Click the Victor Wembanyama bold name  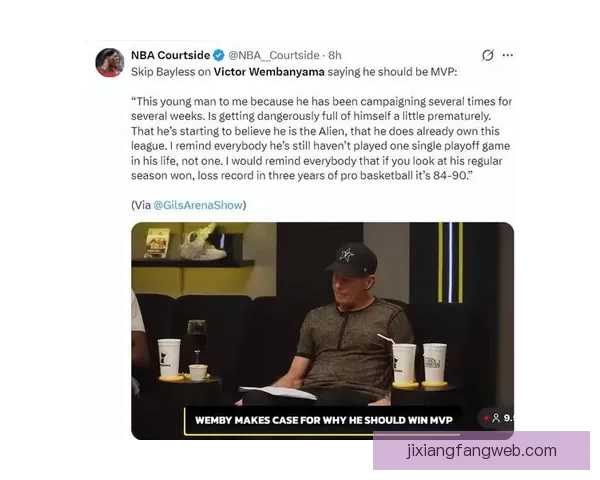pyautogui.click(x=269, y=72)
